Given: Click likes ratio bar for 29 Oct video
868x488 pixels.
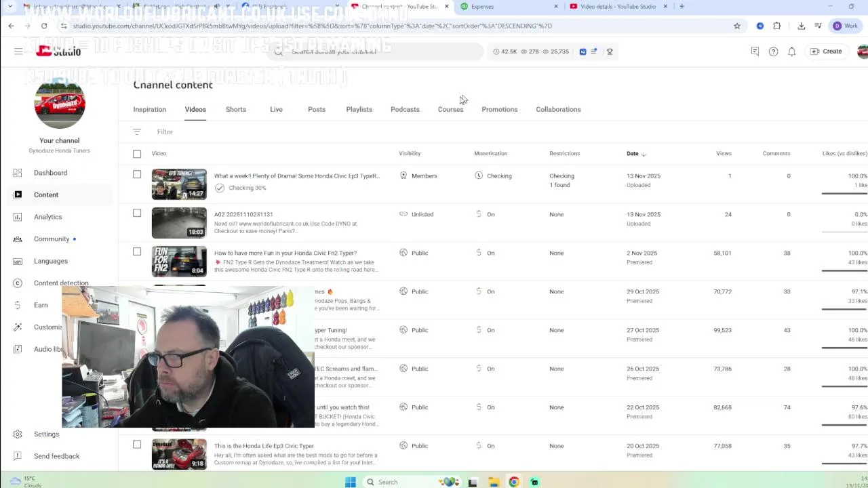Looking at the screenshot, I should pos(844,309).
